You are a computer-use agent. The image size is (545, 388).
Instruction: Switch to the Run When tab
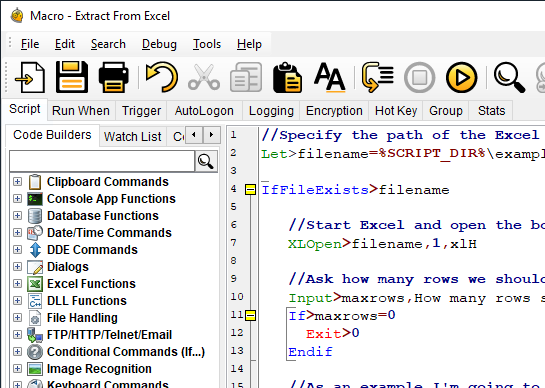point(81,111)
